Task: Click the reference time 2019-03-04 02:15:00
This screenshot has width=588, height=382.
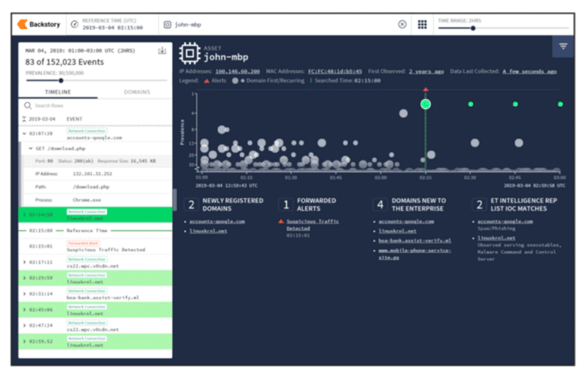Action: click(112, 27)
